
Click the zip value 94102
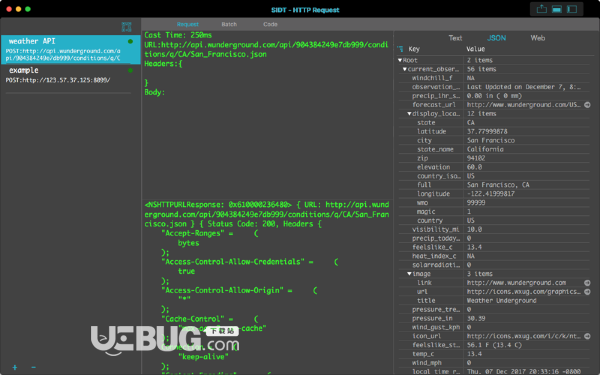pos(476,158)
